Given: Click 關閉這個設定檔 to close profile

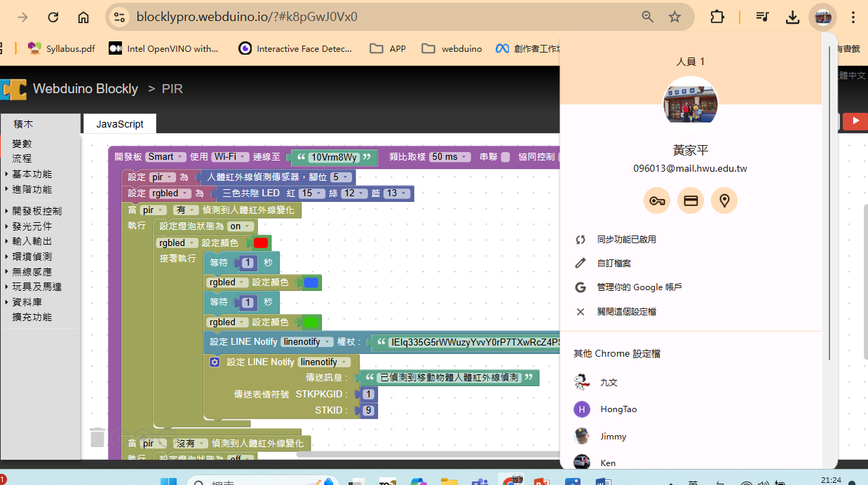Looking at the screenshot, I should coord(626,312).
